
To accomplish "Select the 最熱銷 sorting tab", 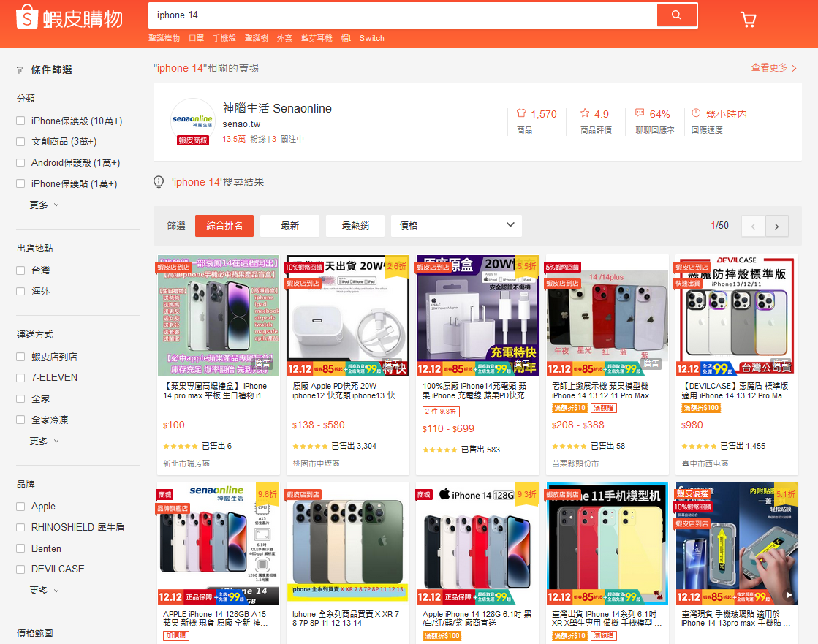I will [x=355, y=226].
